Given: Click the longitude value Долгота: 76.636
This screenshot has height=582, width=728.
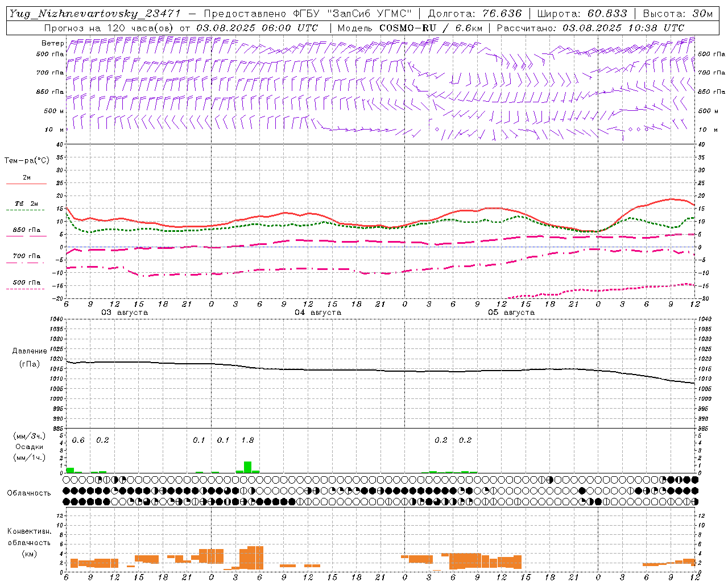Looking at the screenshot, I should pos(474,14).
